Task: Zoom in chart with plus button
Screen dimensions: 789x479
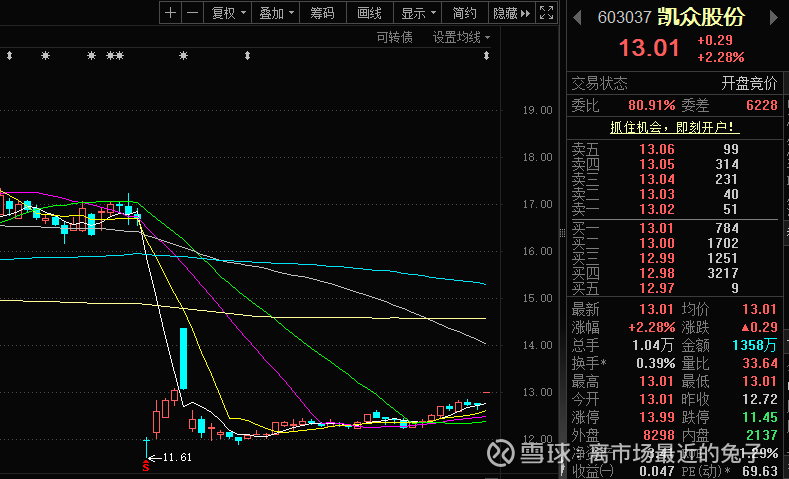Action: 171,13
